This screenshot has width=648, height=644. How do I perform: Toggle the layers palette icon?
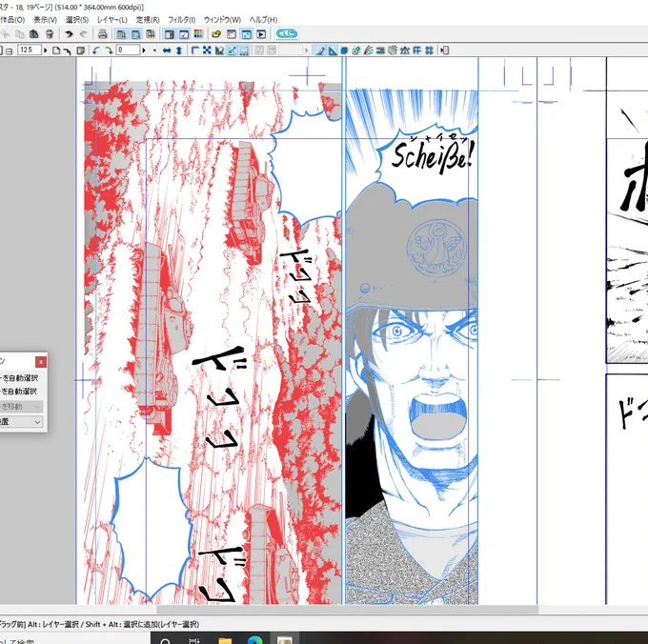pos(169,34)
